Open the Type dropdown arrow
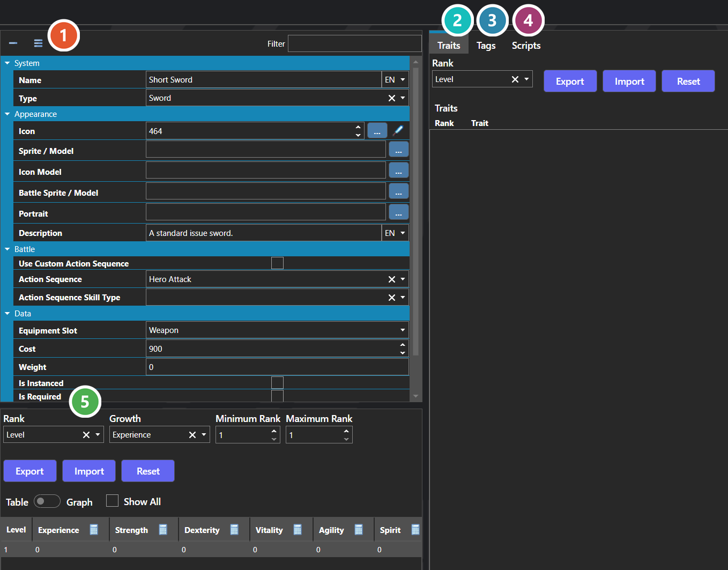The image size is (728, 570). click(x=403, y=98)
